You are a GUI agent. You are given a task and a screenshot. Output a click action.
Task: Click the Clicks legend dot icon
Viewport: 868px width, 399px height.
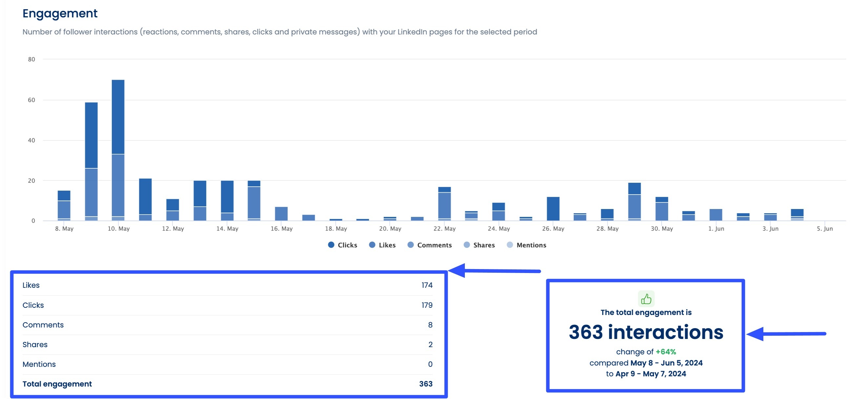(x=331, y=245)
